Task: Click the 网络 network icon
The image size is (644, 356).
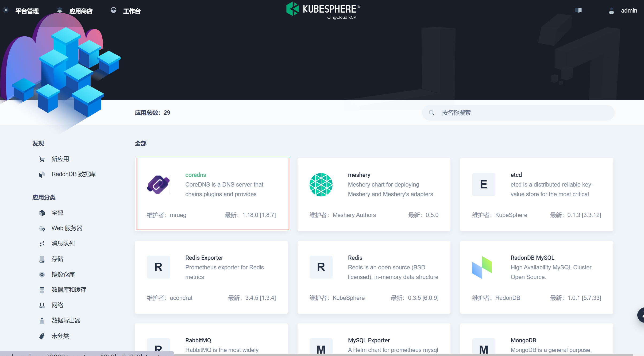Action: [x=42, y=305]
